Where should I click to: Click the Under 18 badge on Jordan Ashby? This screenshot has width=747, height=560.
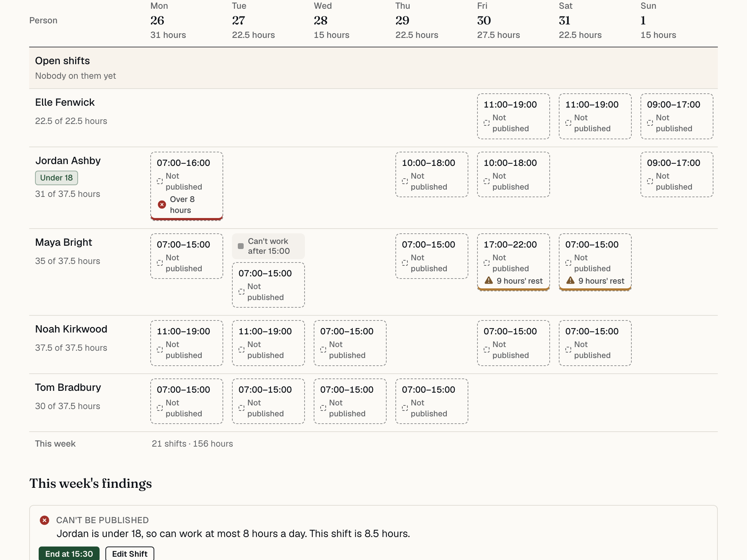coord(57,178)
